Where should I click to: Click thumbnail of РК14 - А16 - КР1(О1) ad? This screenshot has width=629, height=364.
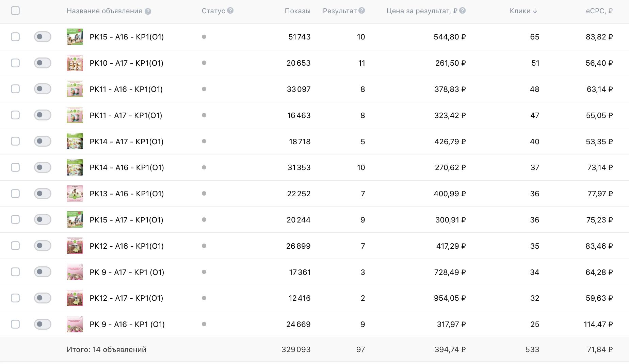click(x=75, y=167)
